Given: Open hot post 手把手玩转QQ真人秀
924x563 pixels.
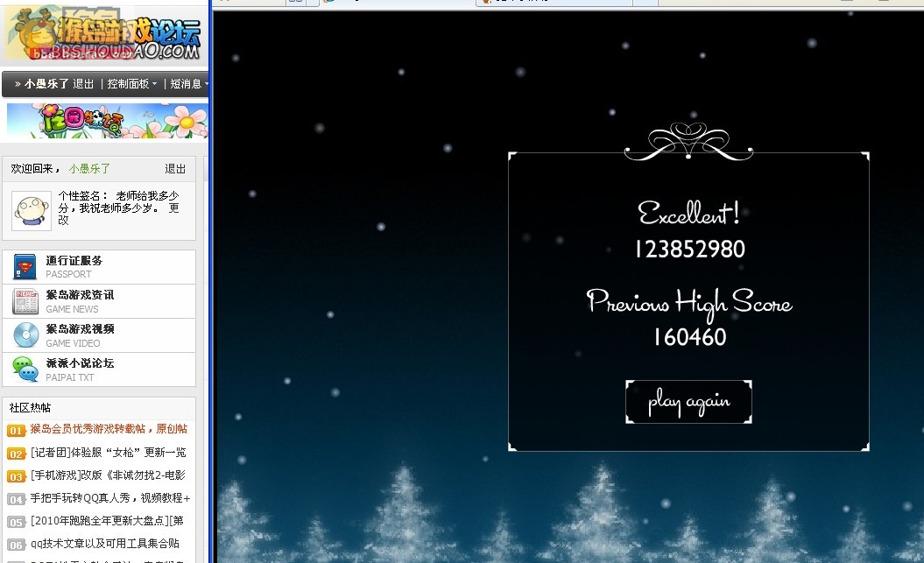Looking at the screenshot, I should point(110,498).
